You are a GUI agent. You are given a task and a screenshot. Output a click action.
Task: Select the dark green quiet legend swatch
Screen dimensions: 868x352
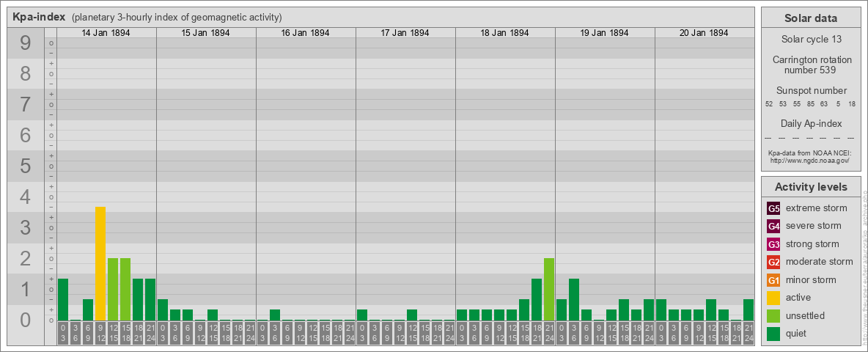tap(773, 333)
